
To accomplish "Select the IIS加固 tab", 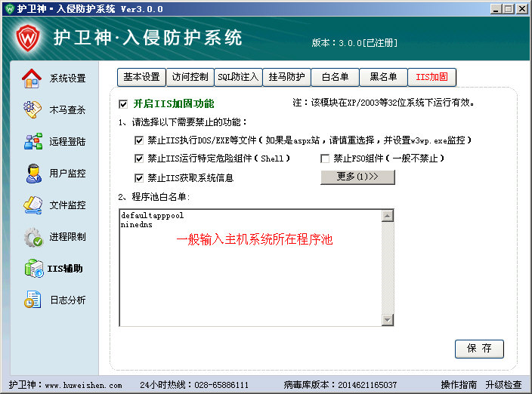I will [x=432, y=77].
